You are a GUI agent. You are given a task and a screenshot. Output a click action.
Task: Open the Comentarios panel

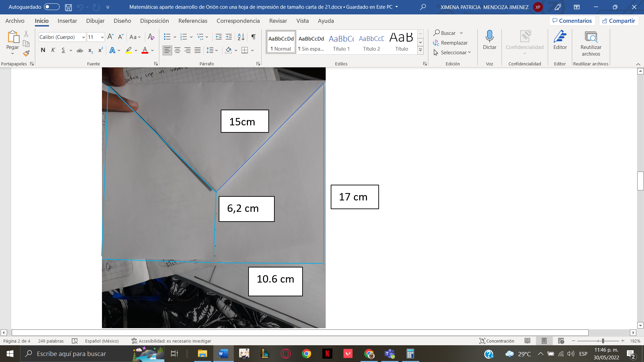point(572,20)
